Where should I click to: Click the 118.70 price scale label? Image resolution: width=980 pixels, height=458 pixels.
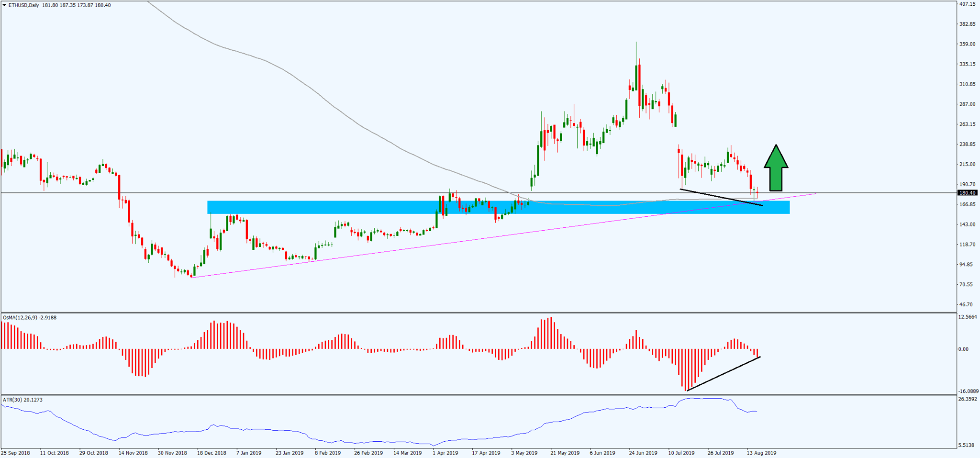click(967, 244)
